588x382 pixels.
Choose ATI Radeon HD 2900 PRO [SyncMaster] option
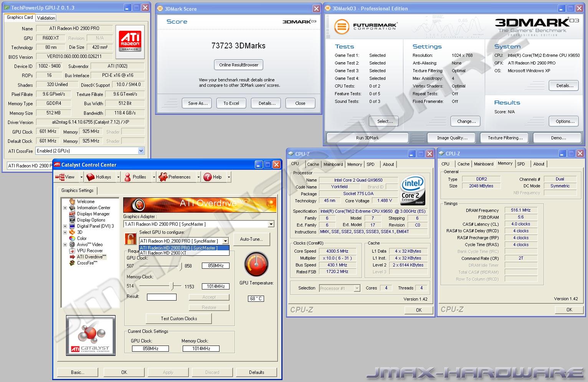(184, 248)
